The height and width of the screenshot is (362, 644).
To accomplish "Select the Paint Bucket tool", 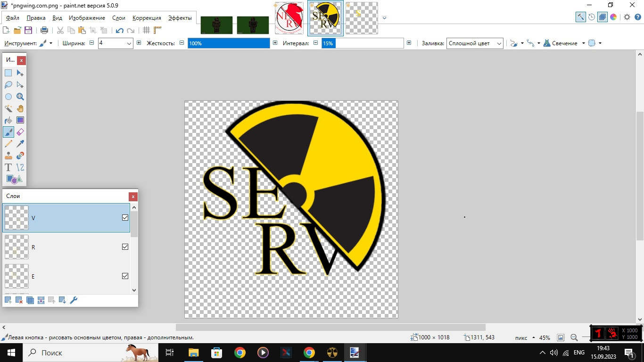I will click(8, 120).
